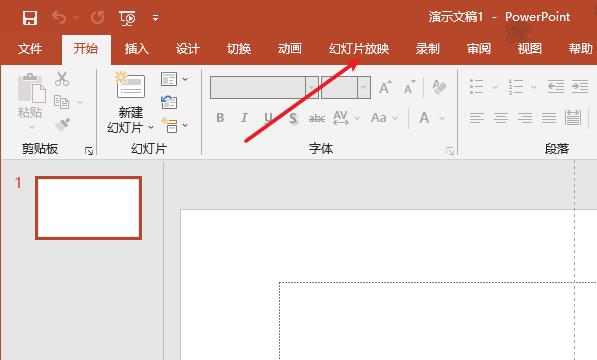597x360 pixels.
Task: Open Change Case Aa dropdown
Action: (x=385, y=118)
